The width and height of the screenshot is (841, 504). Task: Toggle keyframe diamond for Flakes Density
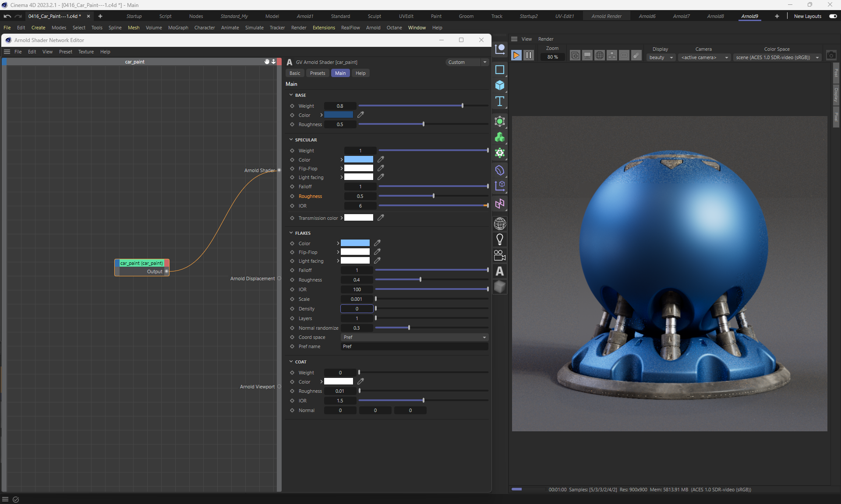click(292, 309)
